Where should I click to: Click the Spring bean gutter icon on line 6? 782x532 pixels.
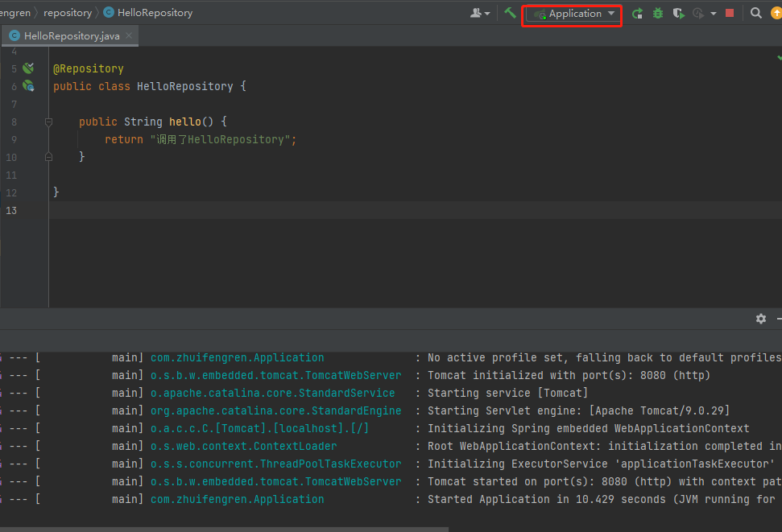pos(28,86)
